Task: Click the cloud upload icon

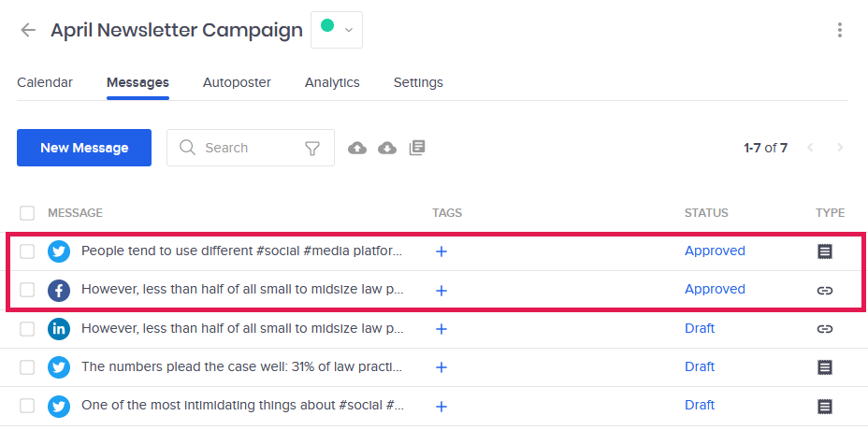Action: (x=357, y=148)
